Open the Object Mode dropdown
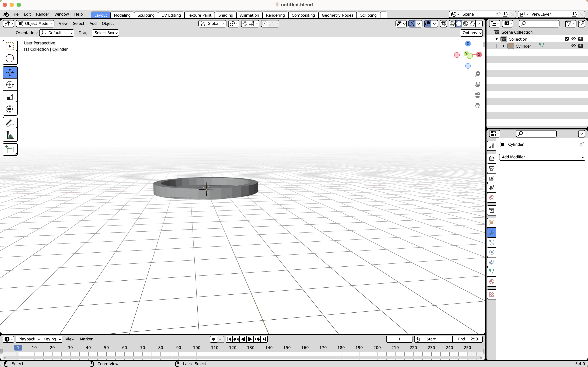The image size is (588, 367). [x=35, y=24]
